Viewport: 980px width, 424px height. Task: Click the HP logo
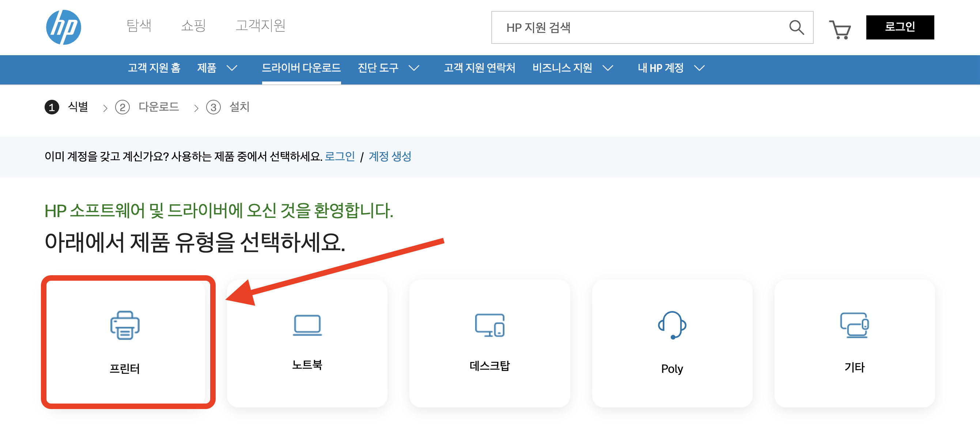pos(65,27)
